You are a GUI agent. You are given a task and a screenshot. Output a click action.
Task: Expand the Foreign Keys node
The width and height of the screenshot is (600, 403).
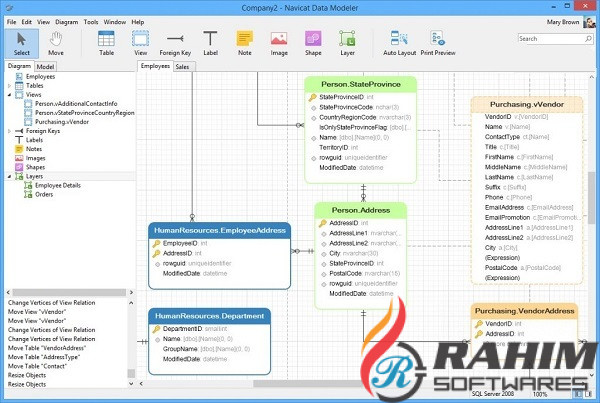pyautogui.click(x=10, y=131)
